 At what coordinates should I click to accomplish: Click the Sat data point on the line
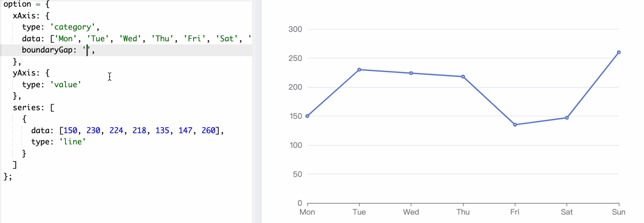click(567, 118)
